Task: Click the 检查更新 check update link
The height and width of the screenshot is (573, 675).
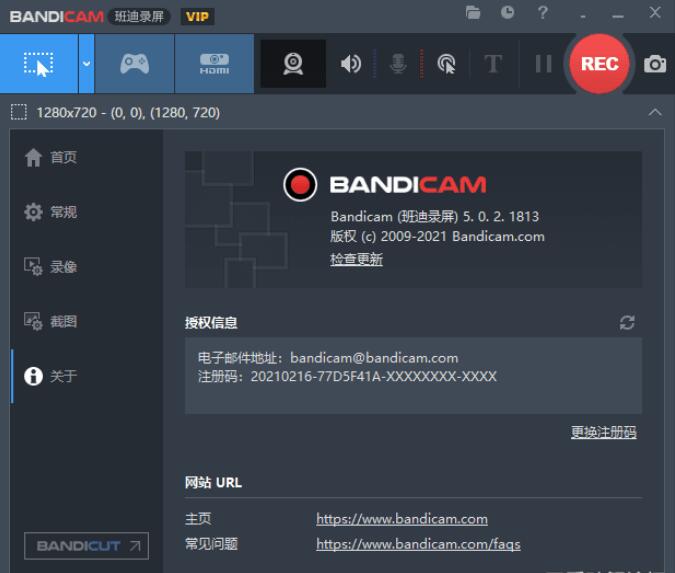Action: tap(356, 259)
